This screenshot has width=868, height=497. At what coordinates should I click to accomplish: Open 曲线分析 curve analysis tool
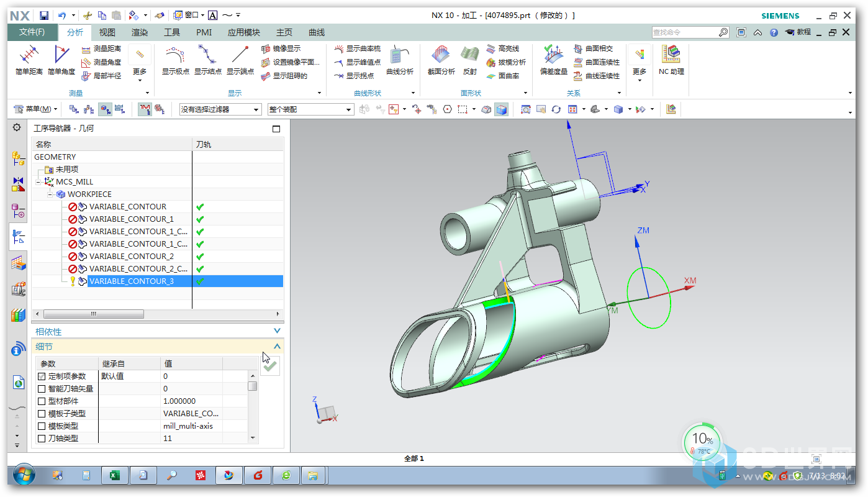click(x=399, y=61)
